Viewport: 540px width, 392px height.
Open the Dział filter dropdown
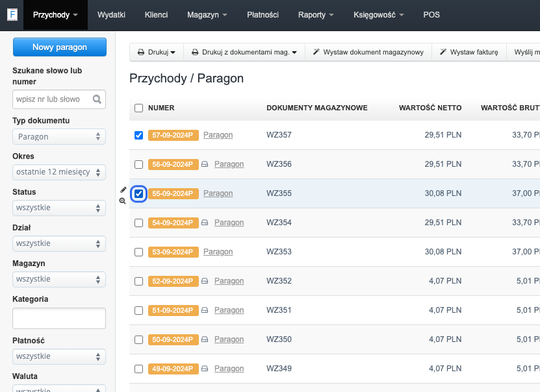click(59, 243)
